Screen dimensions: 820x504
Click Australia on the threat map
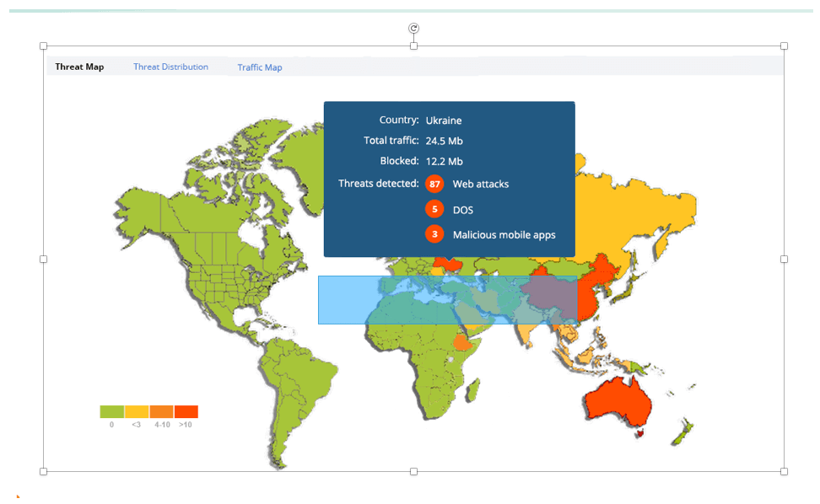point(620,400)
